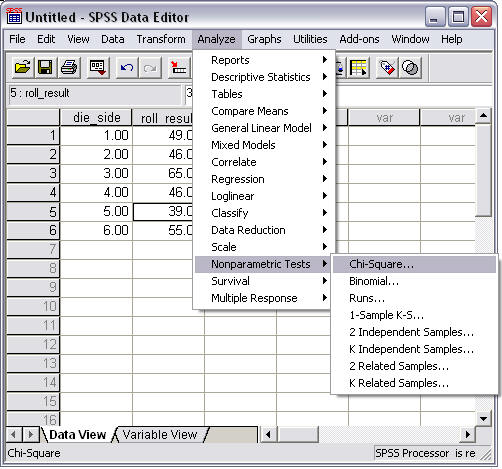Open the File menu
502x469 pixels.
tap(17, 39)
